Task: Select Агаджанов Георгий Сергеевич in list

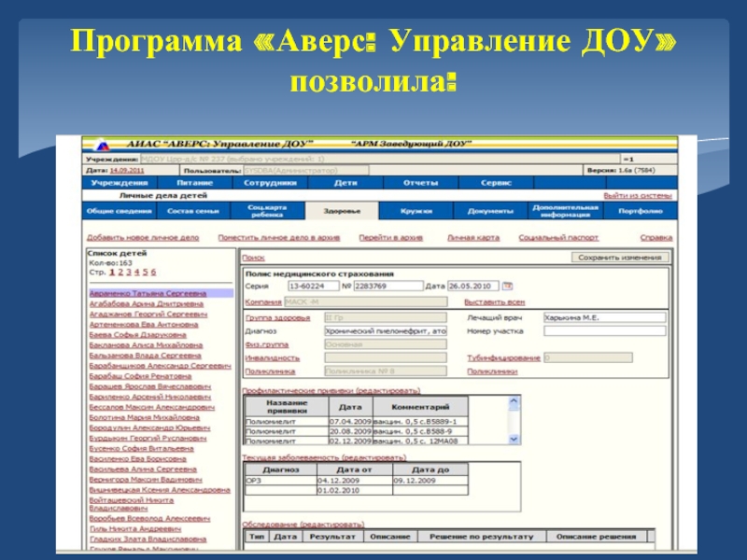Action: click(148, 315)
